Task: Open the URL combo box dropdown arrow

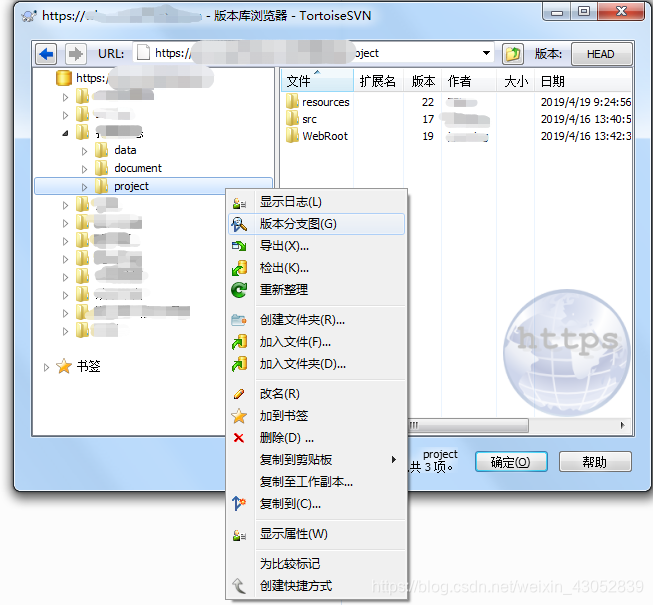Action: pos(486,53)
